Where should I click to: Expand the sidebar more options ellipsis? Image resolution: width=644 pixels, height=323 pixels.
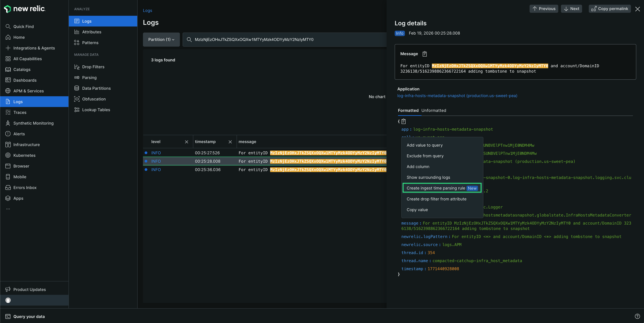(8, 209)
